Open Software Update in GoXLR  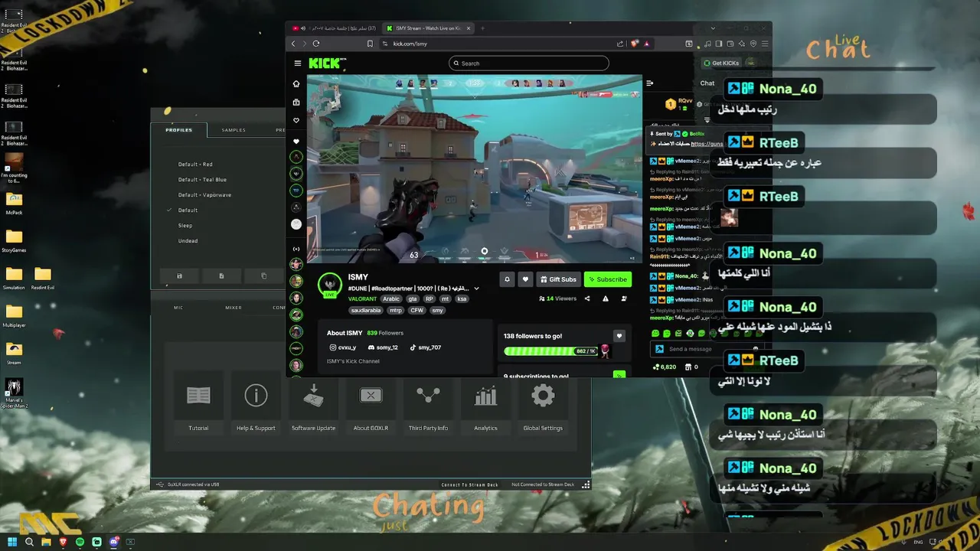tap(313, 396)
